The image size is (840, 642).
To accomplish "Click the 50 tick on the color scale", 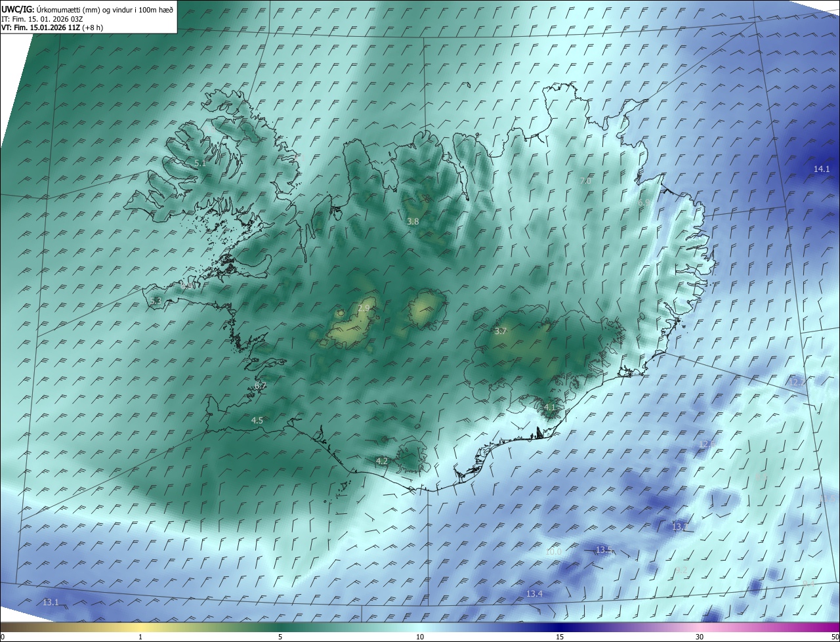I will (835, 637).
